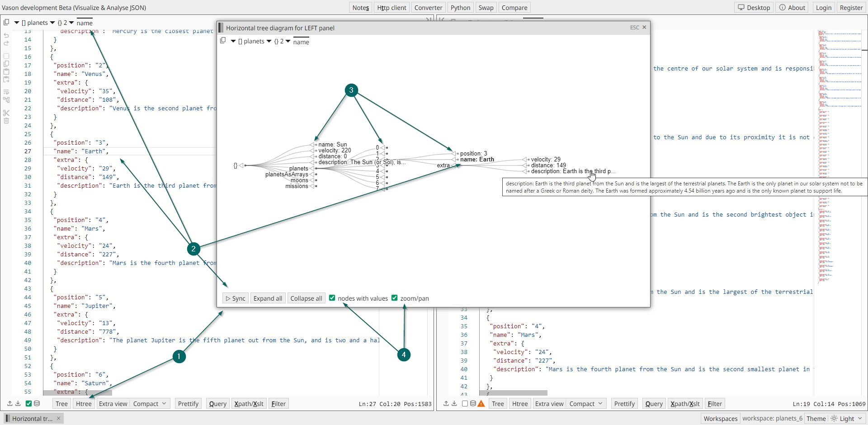Viewport: 868px width, 425px height.
Task: Click the upload icon below left editor
Action: tap(9, 403)
